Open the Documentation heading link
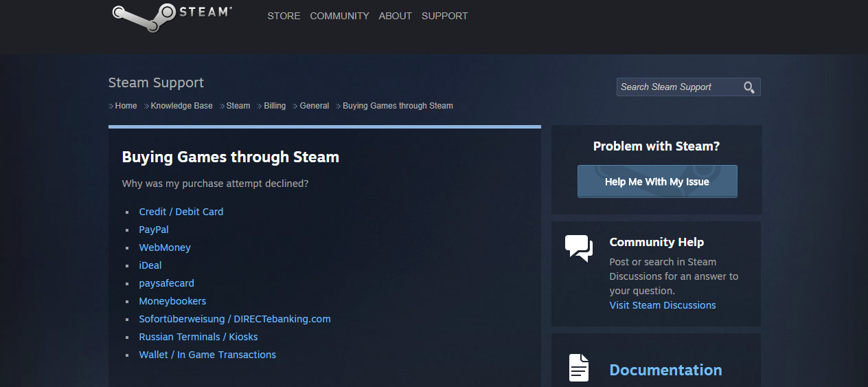 coord(665,370)
